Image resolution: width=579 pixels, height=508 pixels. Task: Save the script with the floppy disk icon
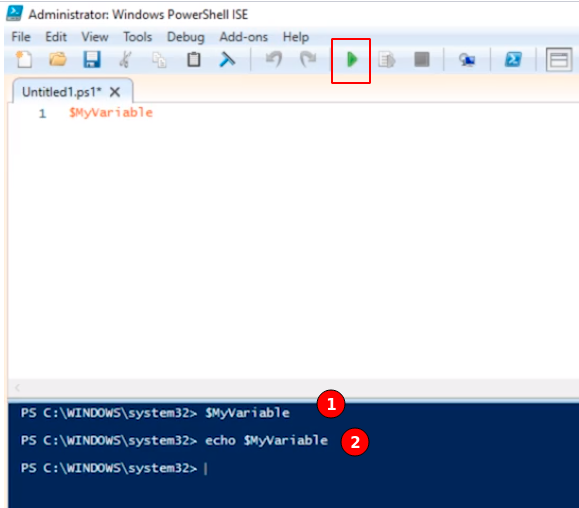point(92,59)
